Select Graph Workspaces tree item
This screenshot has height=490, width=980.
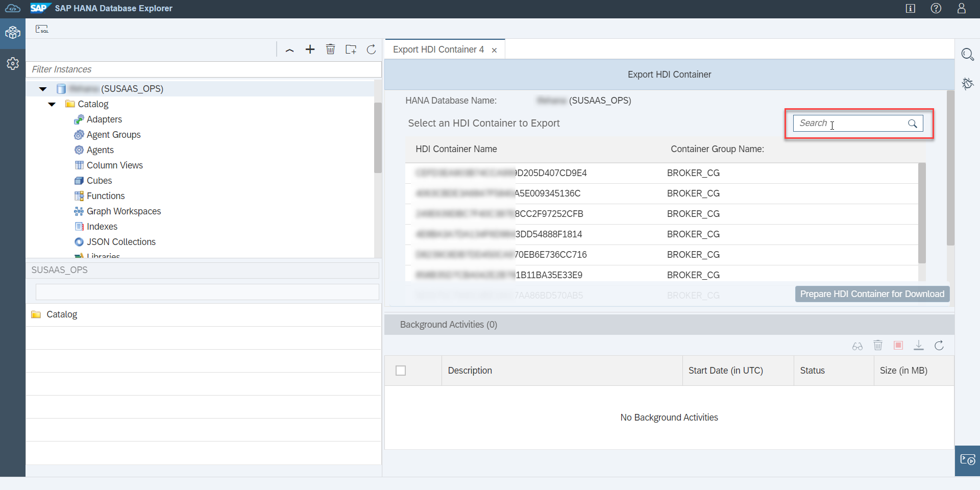124,211
